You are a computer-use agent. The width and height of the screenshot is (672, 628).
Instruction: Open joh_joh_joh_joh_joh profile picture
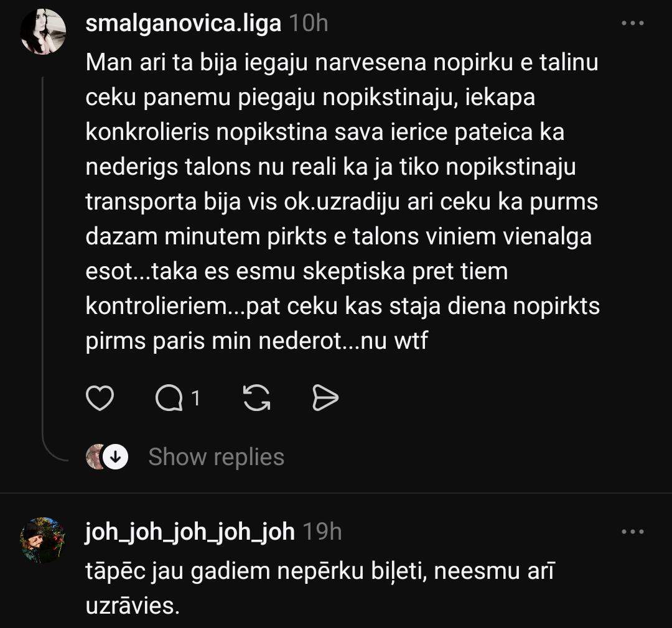pos(43,540)
